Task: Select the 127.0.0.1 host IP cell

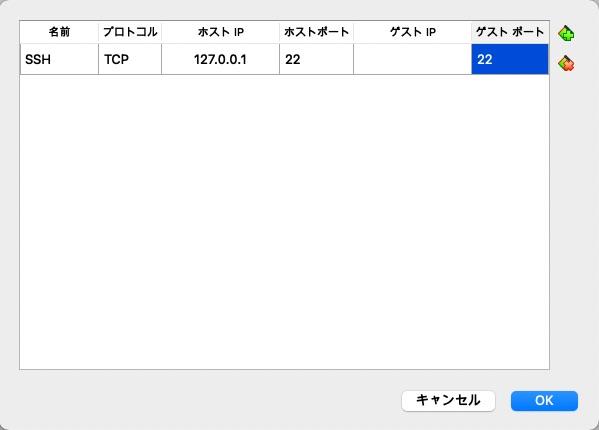Action: click(220, 59)
